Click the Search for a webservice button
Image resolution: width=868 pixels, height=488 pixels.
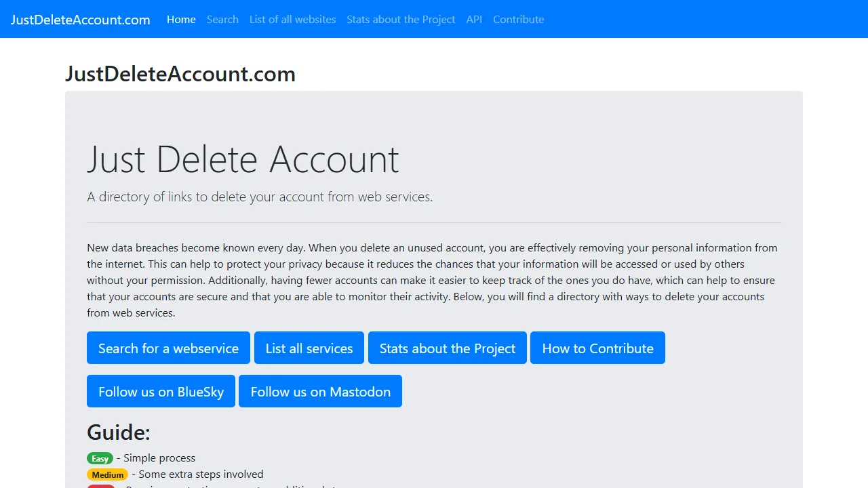[168, 348]
